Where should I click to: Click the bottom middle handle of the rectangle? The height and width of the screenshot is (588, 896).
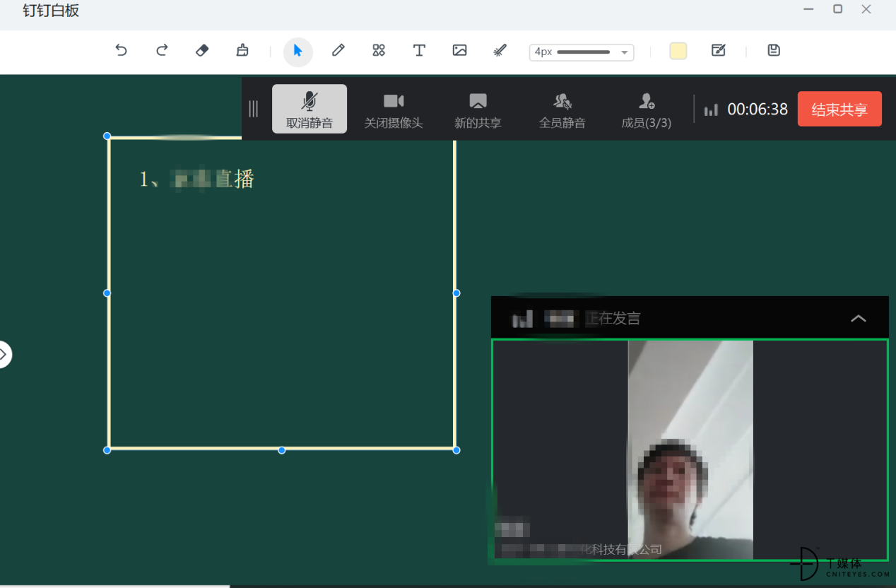click(x=282, y=449)
